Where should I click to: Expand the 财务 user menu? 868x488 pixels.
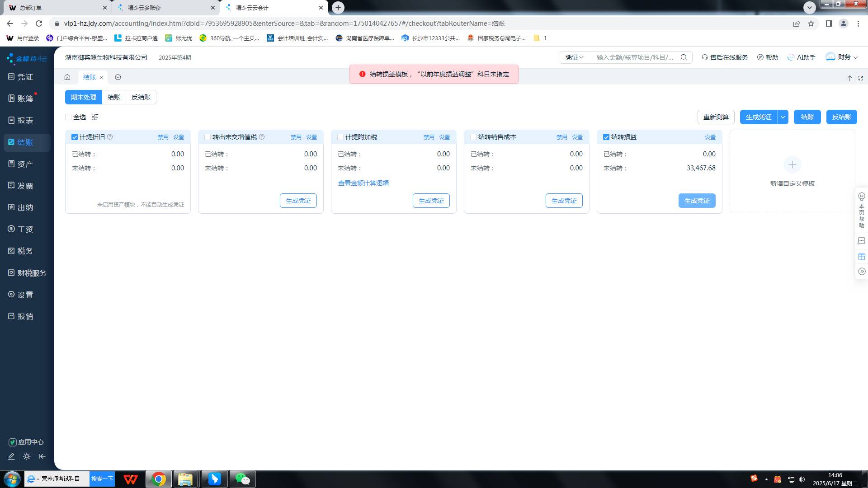tap(841, 57)
